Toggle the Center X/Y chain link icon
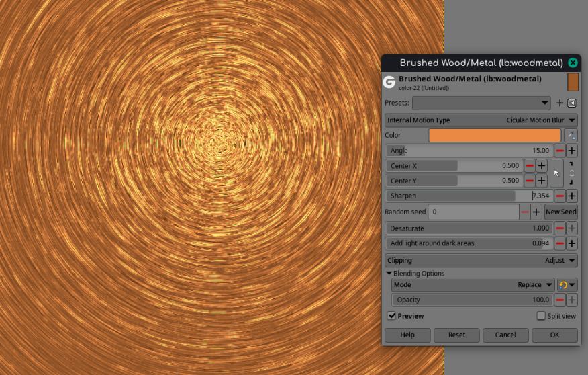The width and height of the screenshot is (588, 375). pyautogui.click(x=571, y=173)
